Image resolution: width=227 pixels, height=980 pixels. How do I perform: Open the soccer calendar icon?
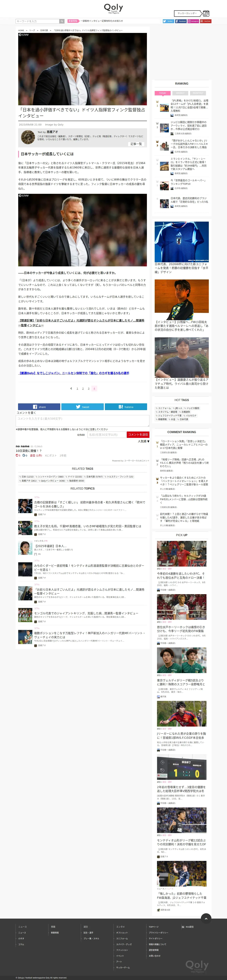click(x=206, y=13)
